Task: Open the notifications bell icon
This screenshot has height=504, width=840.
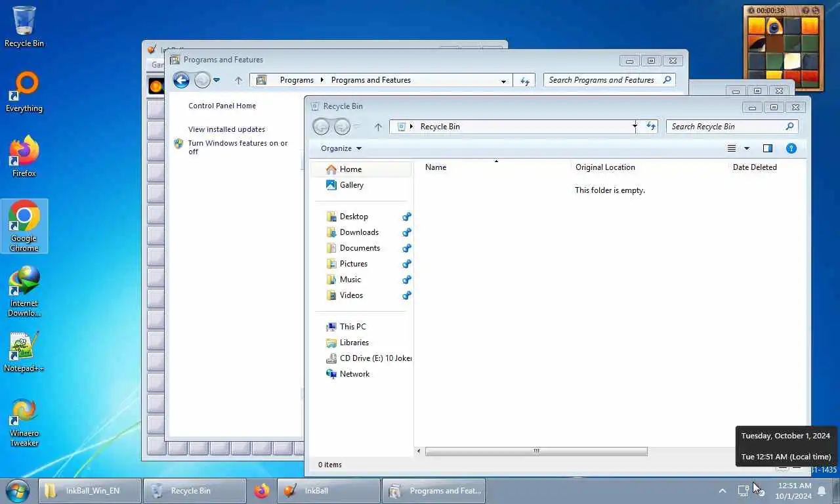Action: 822,491
